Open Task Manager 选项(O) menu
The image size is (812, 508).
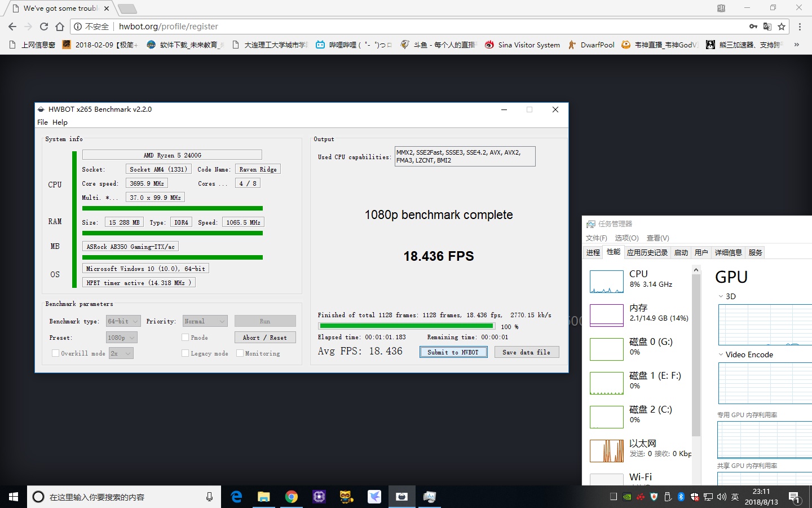click(x=626, y=238)
